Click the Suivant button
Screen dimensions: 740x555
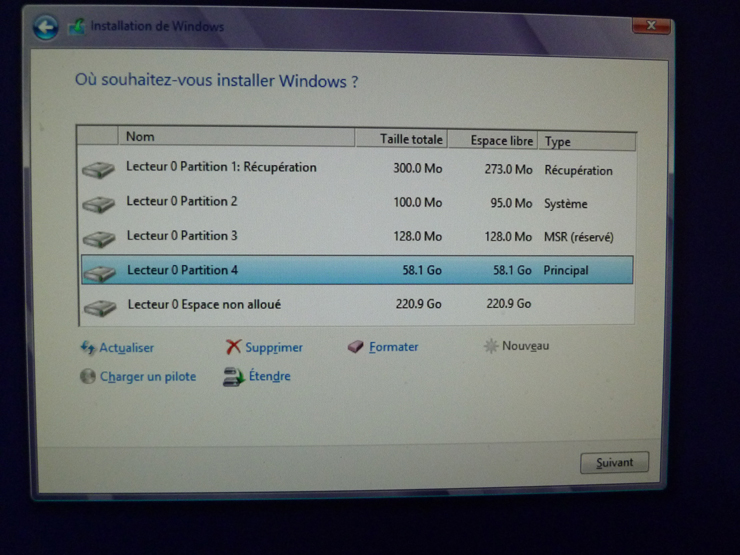click(614, 462)
